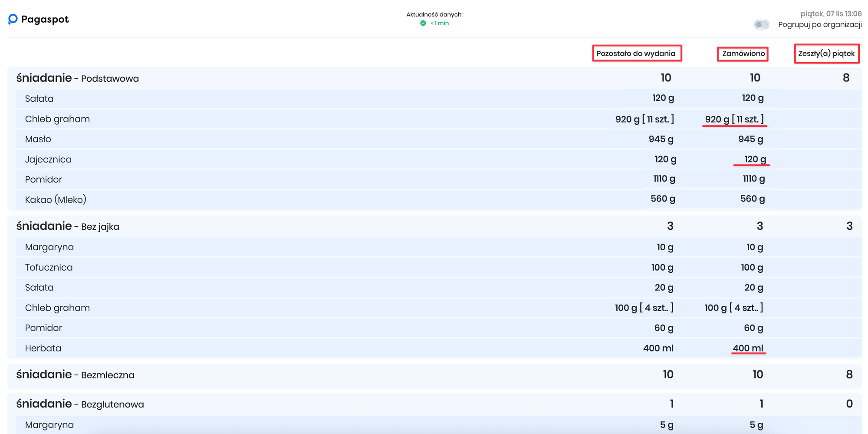The width and height of the screenshot is (868, 434).
Task: Select the Zeszły(a) piątek column header
Action: [826, 54]
